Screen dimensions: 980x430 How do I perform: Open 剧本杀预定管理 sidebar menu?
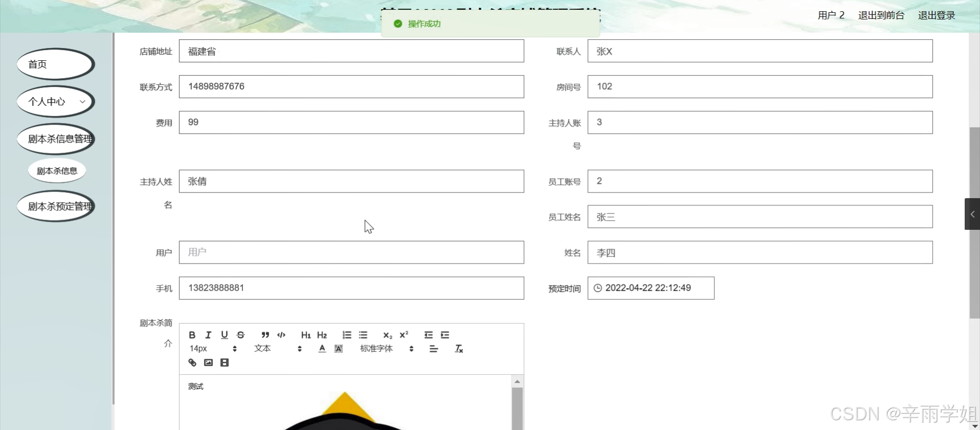pos(56,206)
